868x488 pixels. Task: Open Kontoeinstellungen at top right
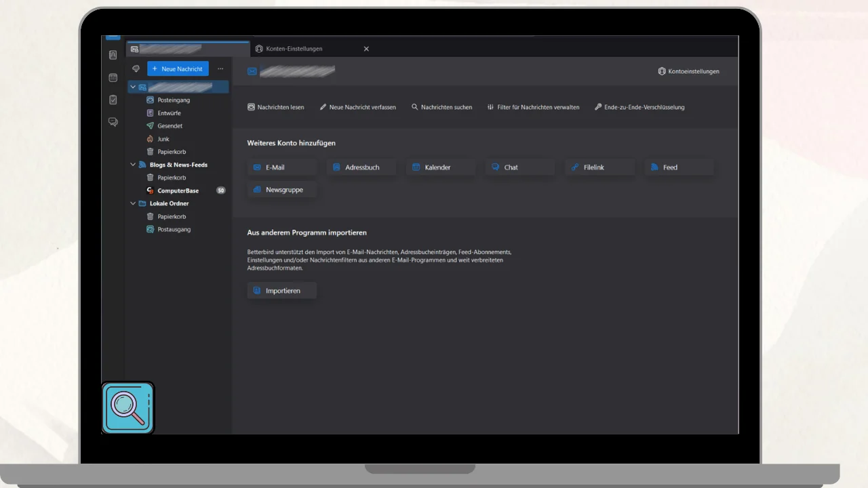pos(688,71)
